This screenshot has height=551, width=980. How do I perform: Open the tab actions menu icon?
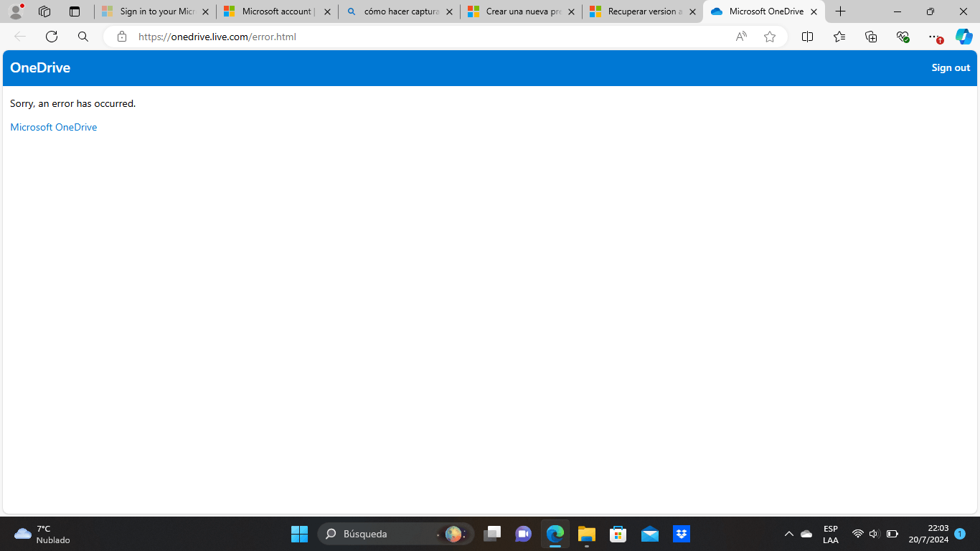coord(75,11)
